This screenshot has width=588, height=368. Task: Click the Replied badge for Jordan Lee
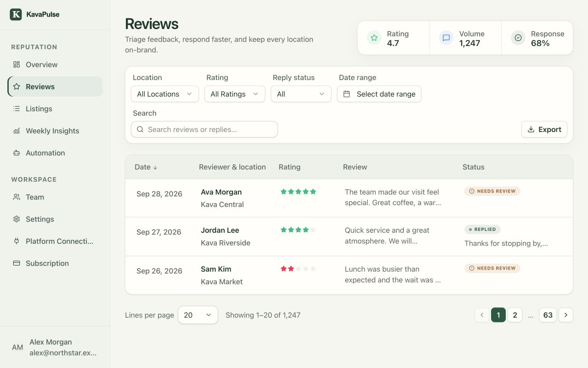pyautogui.click(x=482, y=229)
